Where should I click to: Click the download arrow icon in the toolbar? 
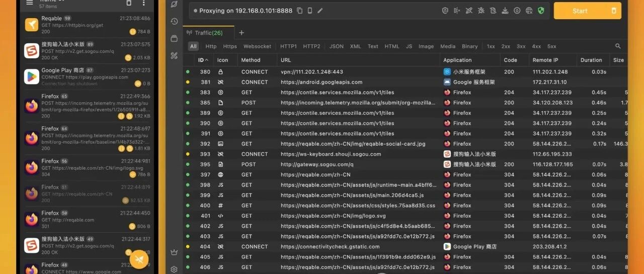pos(505,11)
